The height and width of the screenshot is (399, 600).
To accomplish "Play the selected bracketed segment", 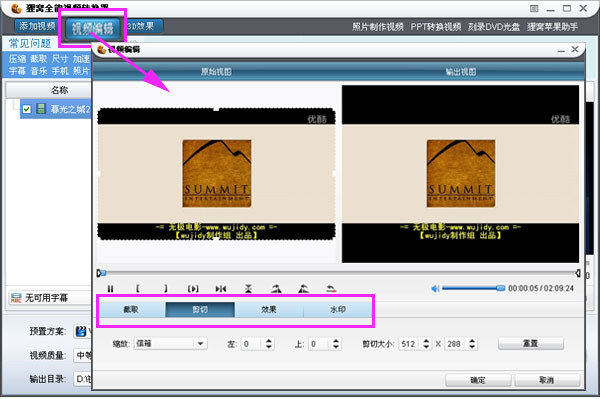I will click(x=193, y=289).
